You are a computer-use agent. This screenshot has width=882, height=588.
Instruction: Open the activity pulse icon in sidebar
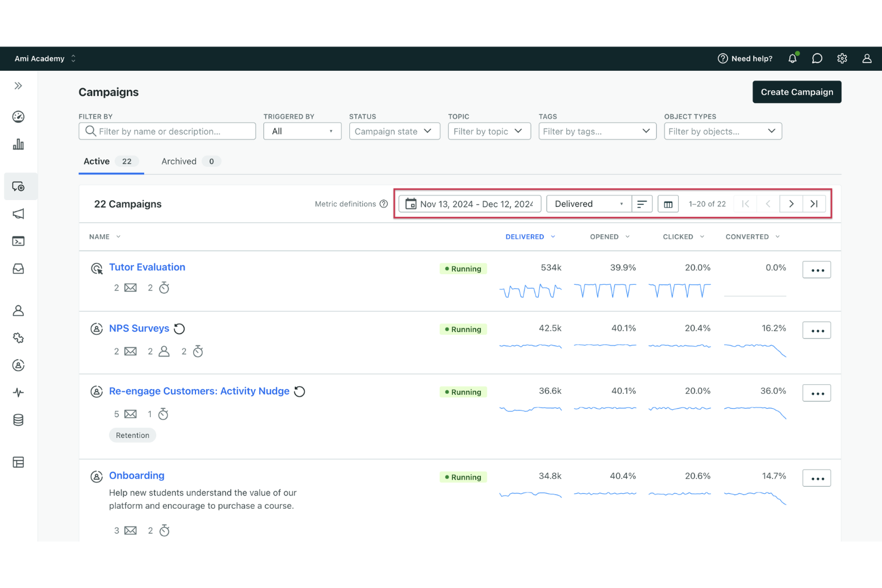18,393
